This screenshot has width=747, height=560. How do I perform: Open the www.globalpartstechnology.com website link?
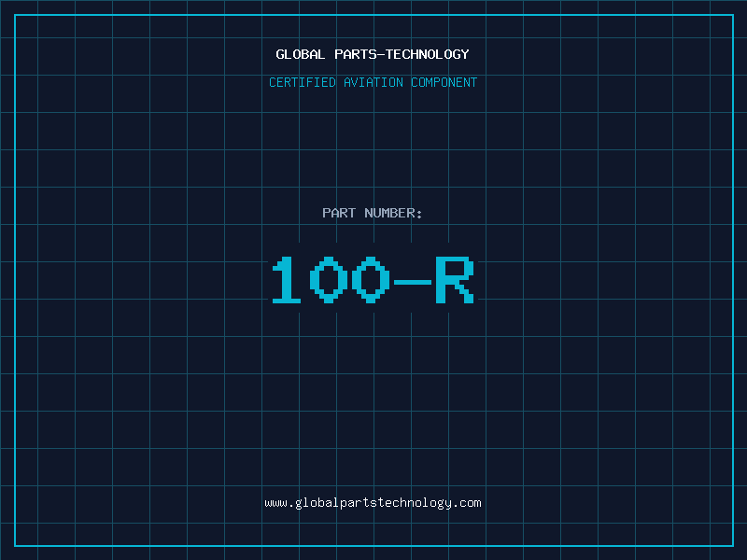pos(373,503)
